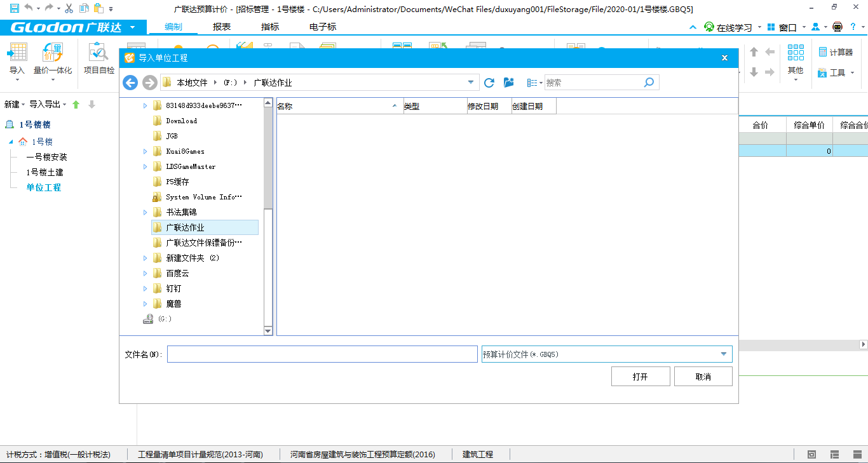Image resolution: width=868 pixels, height=463 pixels.
Task: Click the Cut scissors icon
Action: [x=69, y=8]
